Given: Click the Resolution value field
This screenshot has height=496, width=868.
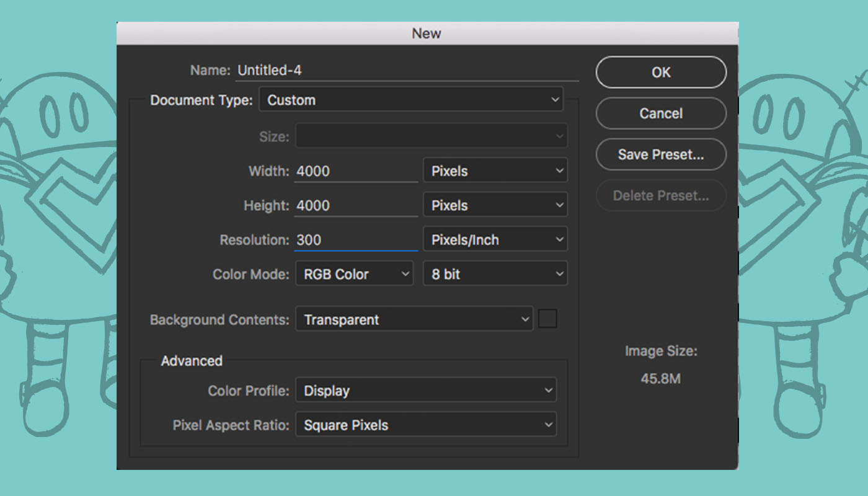Looking at the screenshot, I should tap(356, 240).
